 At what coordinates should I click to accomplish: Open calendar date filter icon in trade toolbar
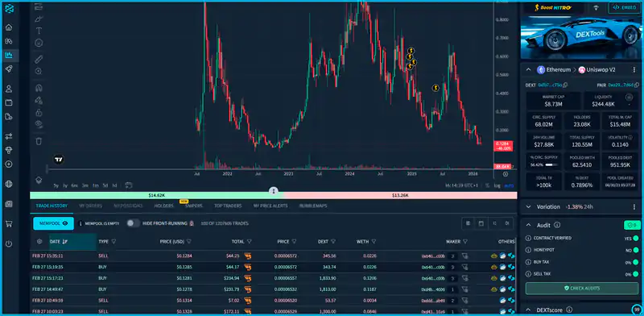click(x=481, y=223)
